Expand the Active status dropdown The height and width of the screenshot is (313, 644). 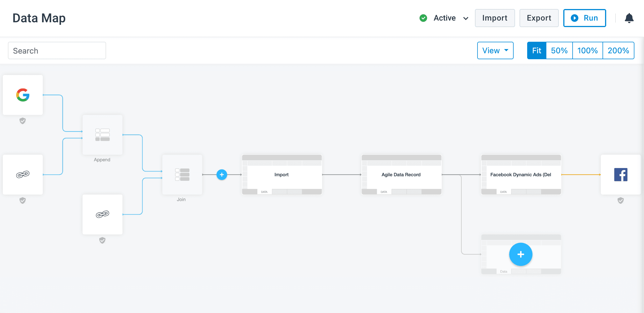coord(444,18)
